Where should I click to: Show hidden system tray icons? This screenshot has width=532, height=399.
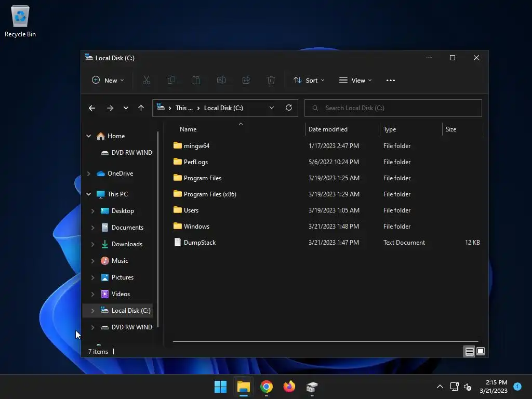coord(440,387)
